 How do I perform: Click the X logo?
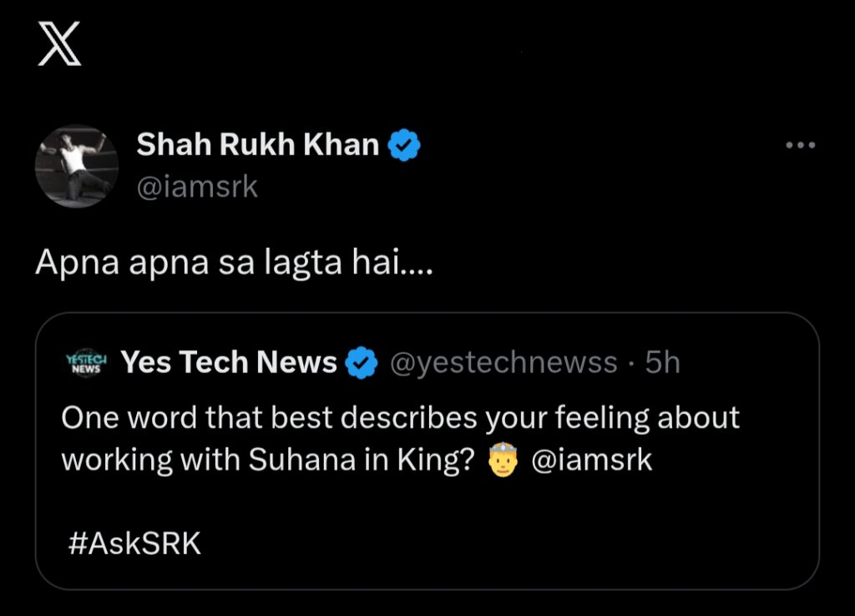[60, 47]
